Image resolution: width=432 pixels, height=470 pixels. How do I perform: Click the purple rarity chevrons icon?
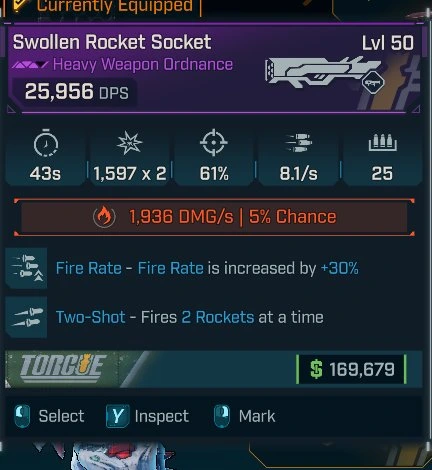pyautogui.click(x=30, y=65)
